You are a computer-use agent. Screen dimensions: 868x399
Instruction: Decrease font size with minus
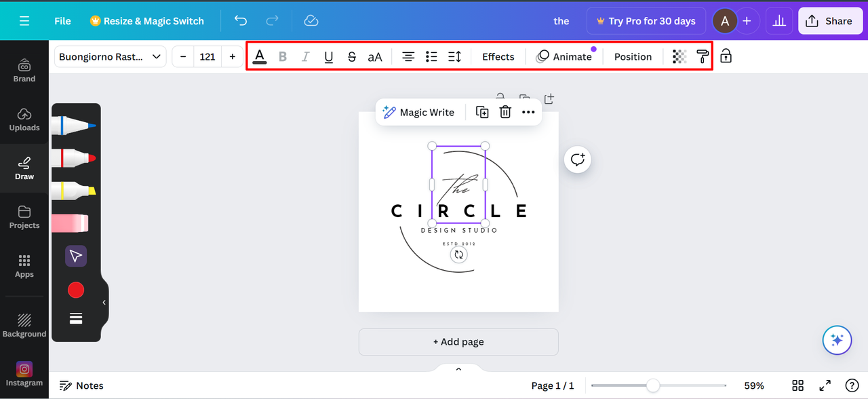coord(183,56)
